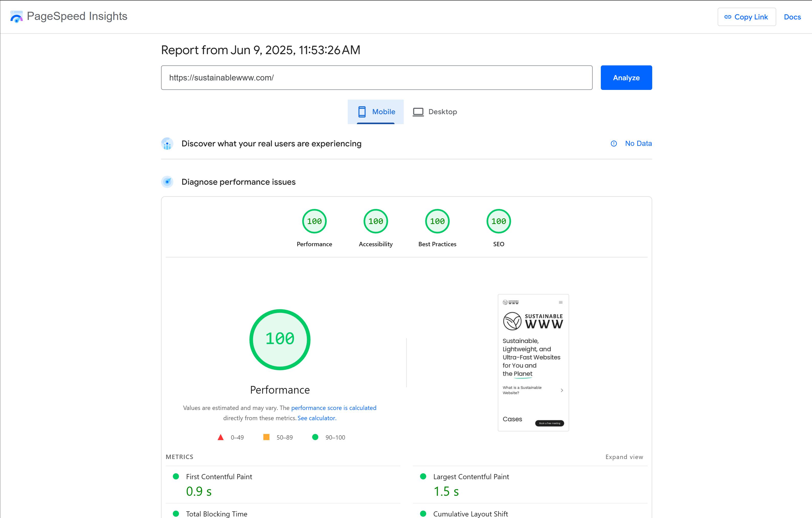
Task: Click the link chain icon in Copy Link
Action: (x=728, y=17)
